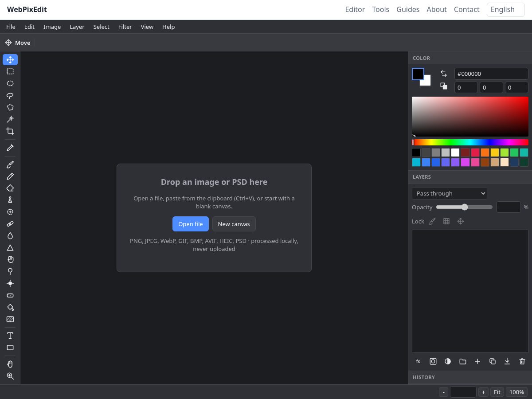Select the Move tool in the toolbox

(x=10, y=59)
